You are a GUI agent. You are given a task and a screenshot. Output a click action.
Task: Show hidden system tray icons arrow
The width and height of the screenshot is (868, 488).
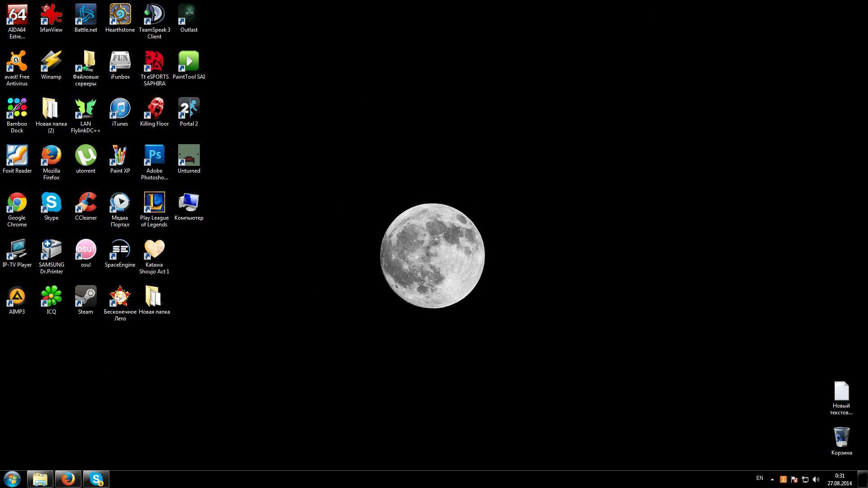pos(772,479)
